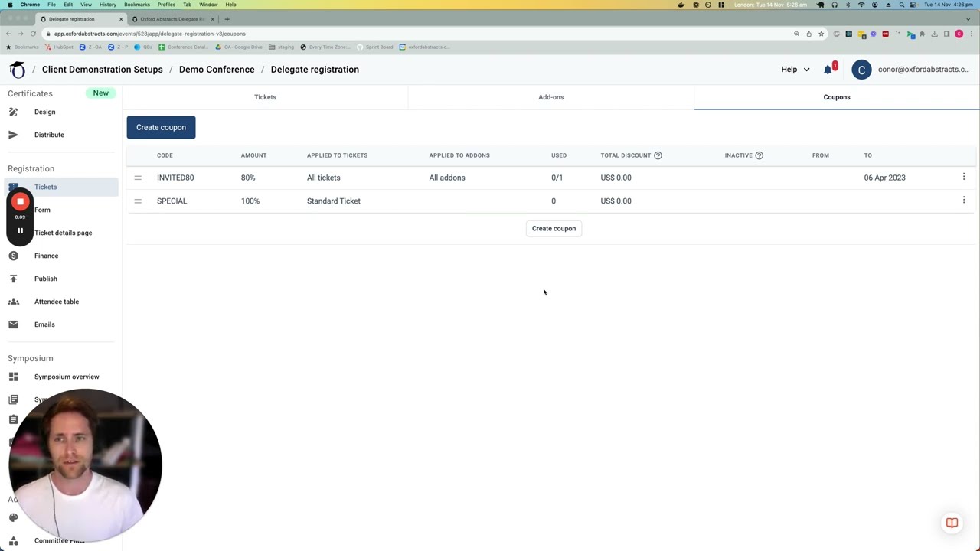This screenshot has height=551, width=980.
Task: Click the blue Create coupon button
Action: (x=161, y=127)
